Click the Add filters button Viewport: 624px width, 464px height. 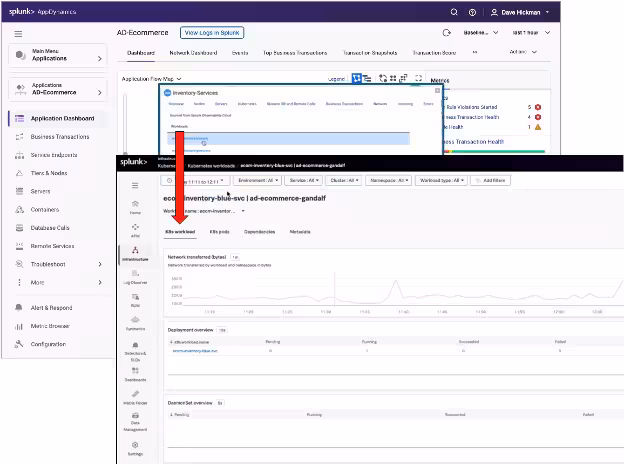click(491, 180)
